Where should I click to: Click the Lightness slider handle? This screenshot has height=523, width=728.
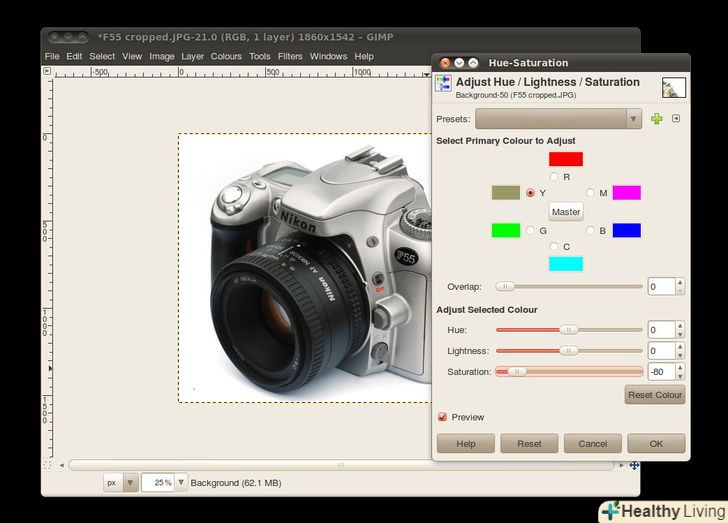(x=568, y=351)
